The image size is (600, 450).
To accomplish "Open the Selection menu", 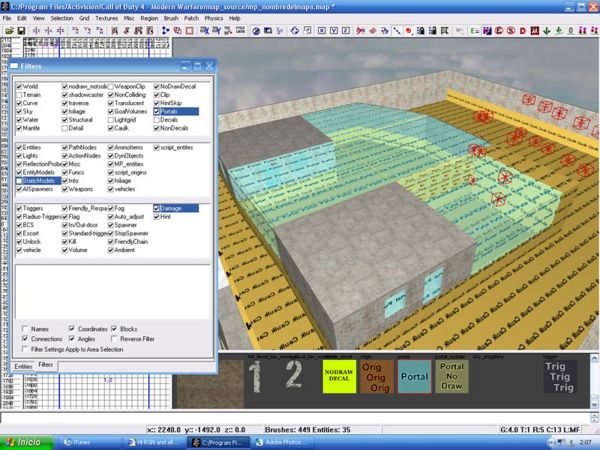I will click(62, 18).
